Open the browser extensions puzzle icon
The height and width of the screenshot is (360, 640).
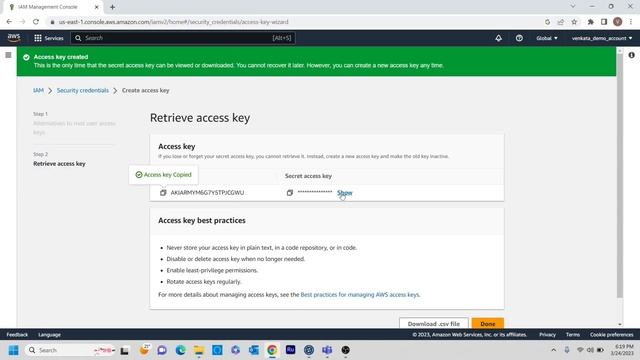590,22
